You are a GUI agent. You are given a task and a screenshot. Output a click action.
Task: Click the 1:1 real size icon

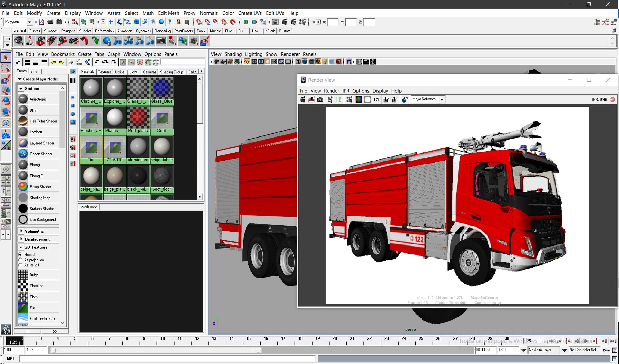(x=376, y=99)
